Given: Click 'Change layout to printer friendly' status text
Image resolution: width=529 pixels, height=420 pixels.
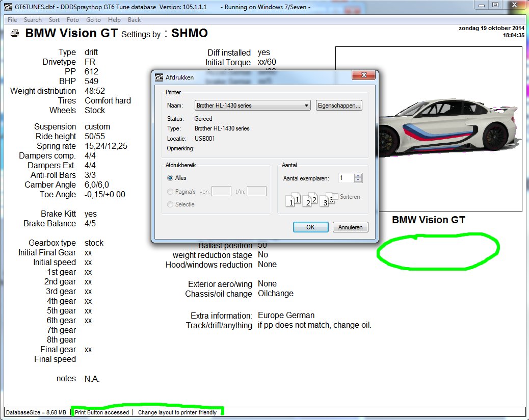Looking at the screenshot, I should point(177,412).
